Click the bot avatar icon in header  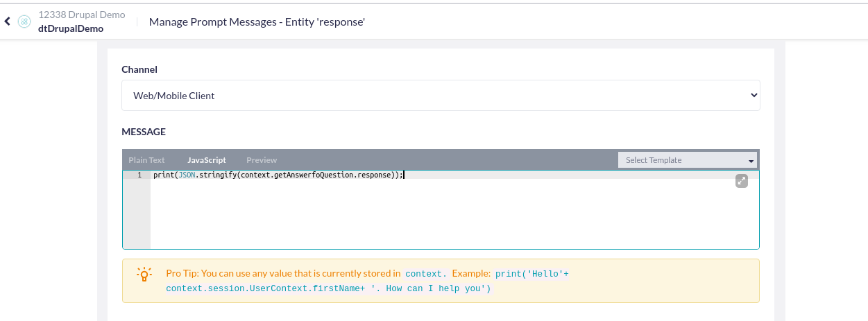(24, 21)
